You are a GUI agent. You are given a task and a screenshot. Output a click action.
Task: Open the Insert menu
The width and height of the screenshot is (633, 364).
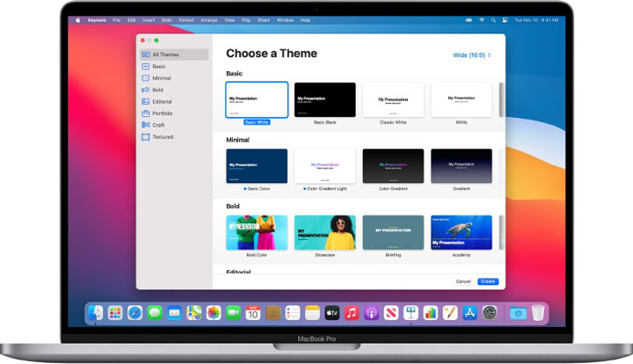click(x=149, y=20)
